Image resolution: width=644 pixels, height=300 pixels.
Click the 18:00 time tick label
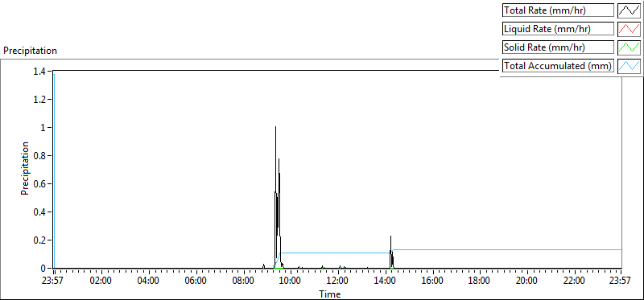click(479, 282)
